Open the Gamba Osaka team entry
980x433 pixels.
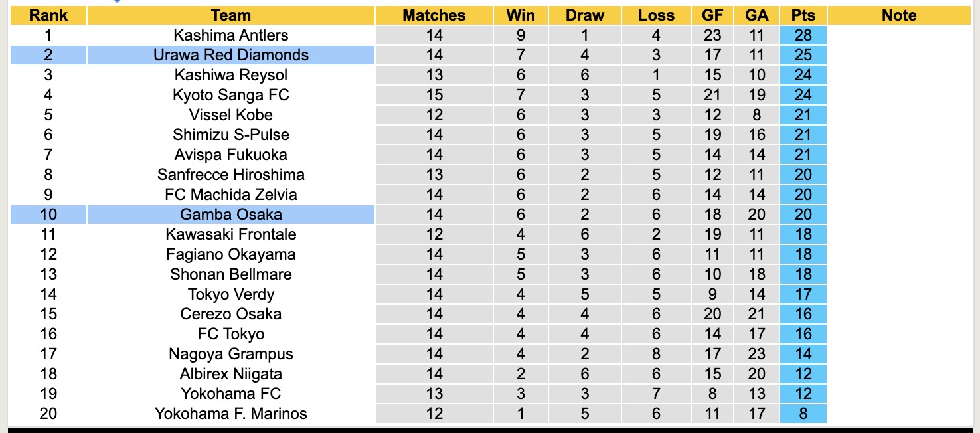pyautogui.click(x=230, y=215)
